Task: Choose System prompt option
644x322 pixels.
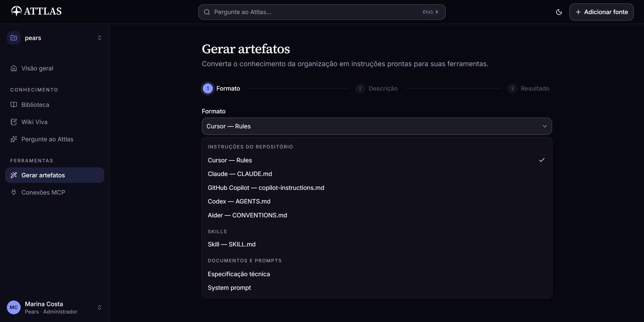Action: pyautogui.click(x=377, y=288)
